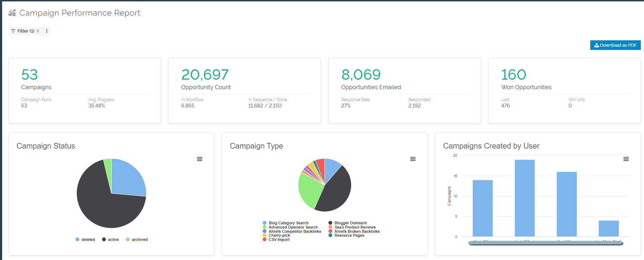Click the In Workflow 6,865 value
Screen dimensions: 644x260
188,106
